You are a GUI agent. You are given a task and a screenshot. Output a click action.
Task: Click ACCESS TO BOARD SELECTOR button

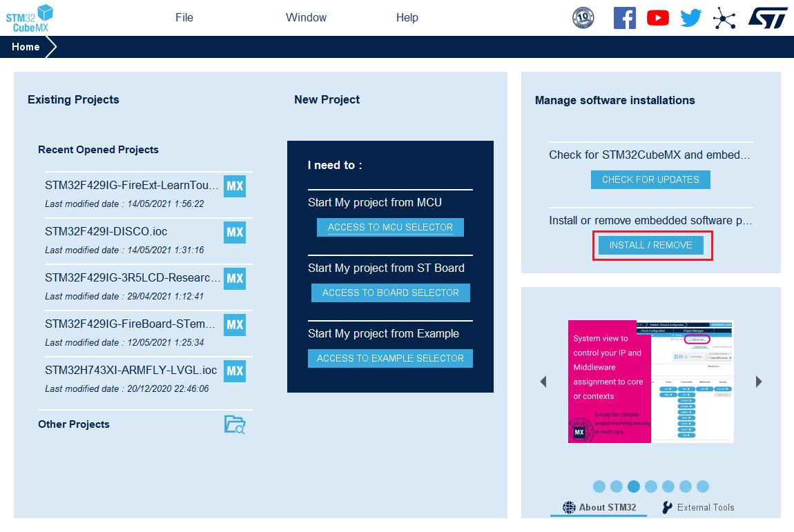(390, 293)
